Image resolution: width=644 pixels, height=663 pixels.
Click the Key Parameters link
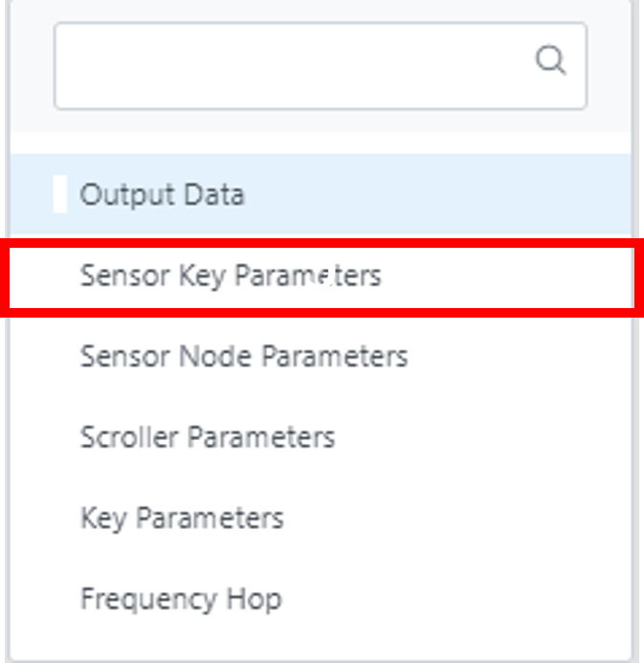click(182, 519)
